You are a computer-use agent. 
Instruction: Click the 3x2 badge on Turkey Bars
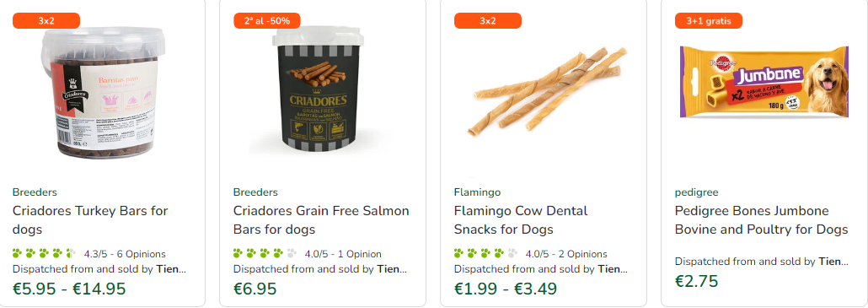point(46,21)
